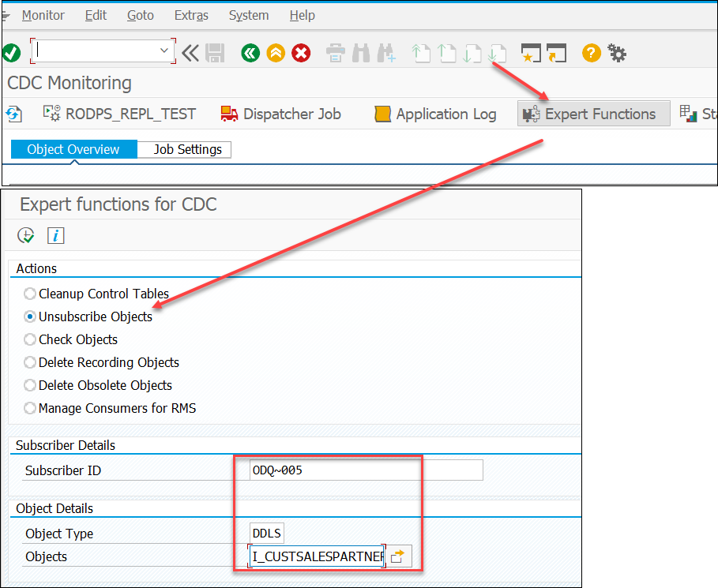
Task: Click the Expert Functions button
Action: click(x=593, y=114)
